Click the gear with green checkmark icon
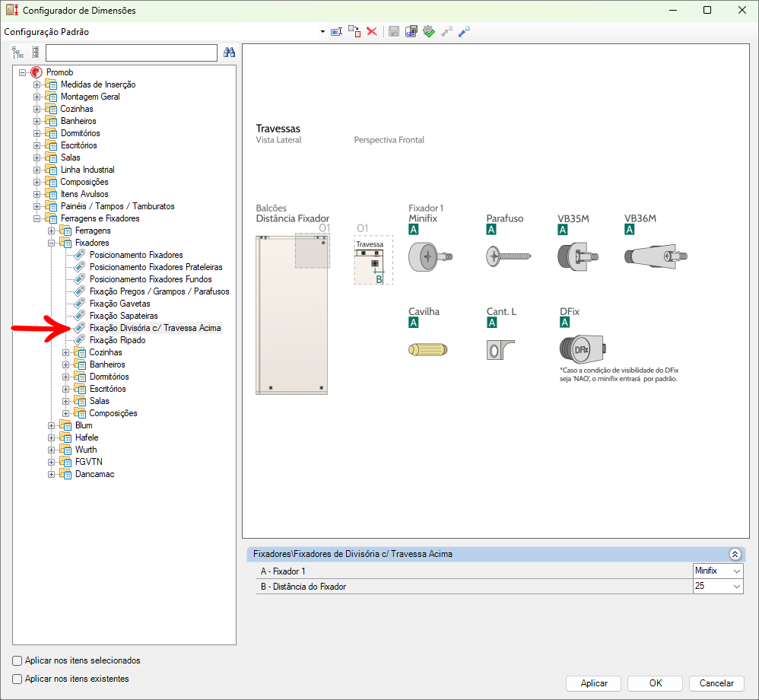 click(x=429, y=32)
